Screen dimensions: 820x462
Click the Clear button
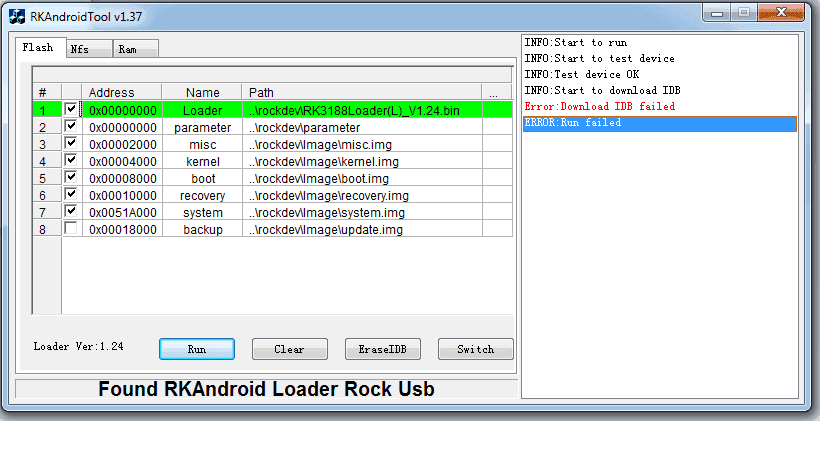[x=290, y=349]
